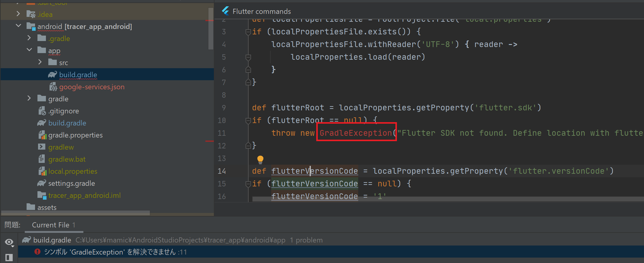Toggle the preview panel layout button
Screen dimensions: 644x263
coord(9,257)
